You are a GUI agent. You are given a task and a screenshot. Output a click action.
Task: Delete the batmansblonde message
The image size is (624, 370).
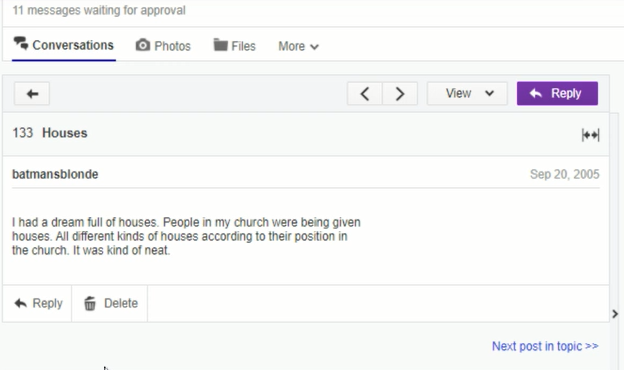[x=110, y=304]
